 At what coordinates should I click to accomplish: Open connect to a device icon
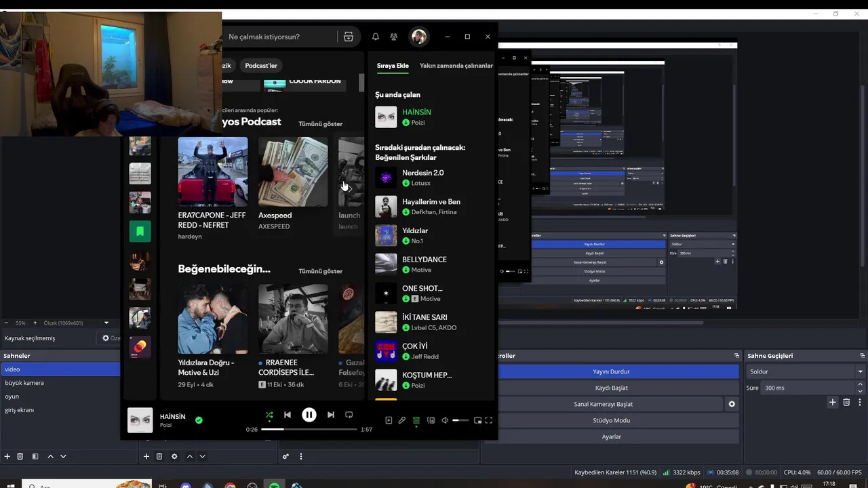(431, 420)
